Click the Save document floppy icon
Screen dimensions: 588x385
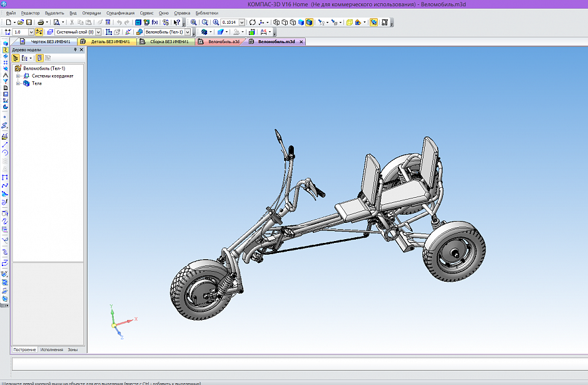click(x=29, y=23)
